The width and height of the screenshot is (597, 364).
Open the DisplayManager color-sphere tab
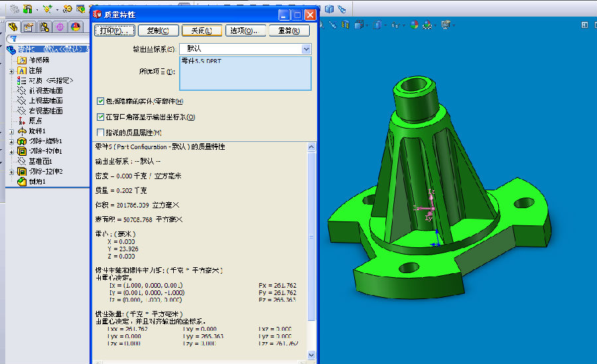click(76, 27)
